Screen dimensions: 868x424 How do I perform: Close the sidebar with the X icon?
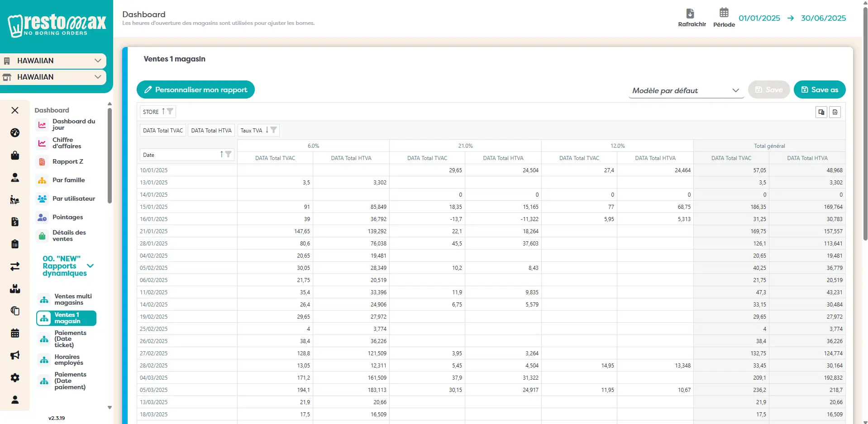[15, 110]
